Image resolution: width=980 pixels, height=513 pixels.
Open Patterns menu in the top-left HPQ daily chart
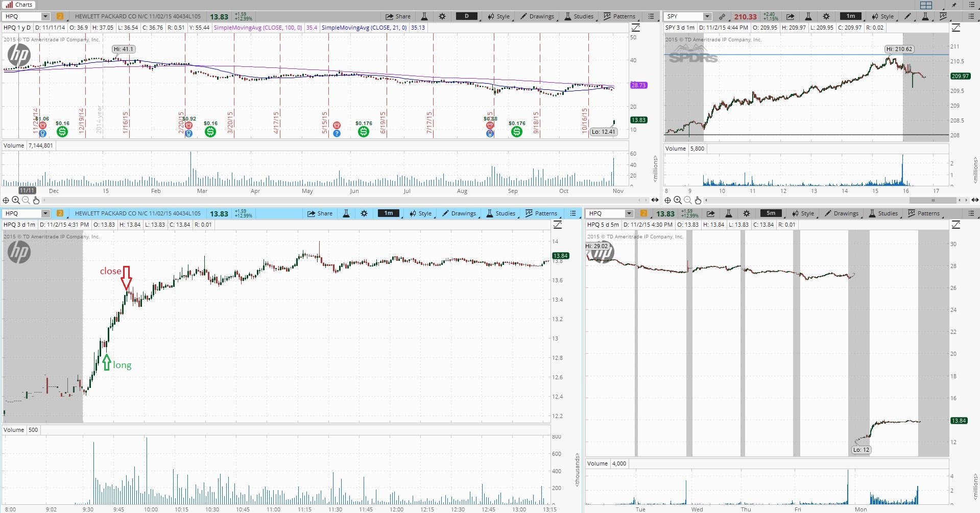pos(619,16)
